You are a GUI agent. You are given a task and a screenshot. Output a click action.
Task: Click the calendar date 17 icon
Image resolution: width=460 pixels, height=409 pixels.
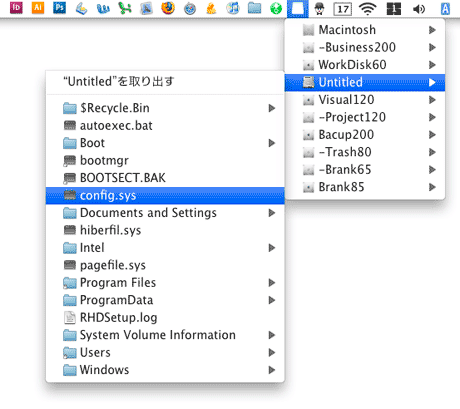tap(343, 9)
